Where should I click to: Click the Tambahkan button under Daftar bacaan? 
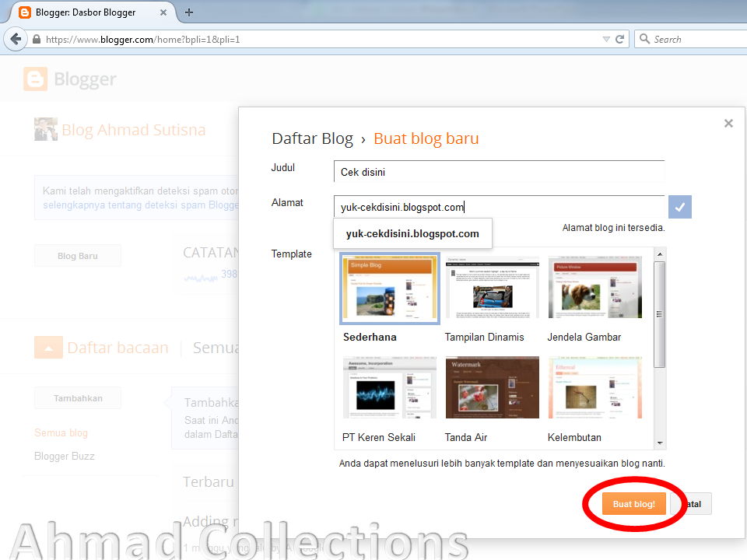pyautogui.click(x=78, y=398)
